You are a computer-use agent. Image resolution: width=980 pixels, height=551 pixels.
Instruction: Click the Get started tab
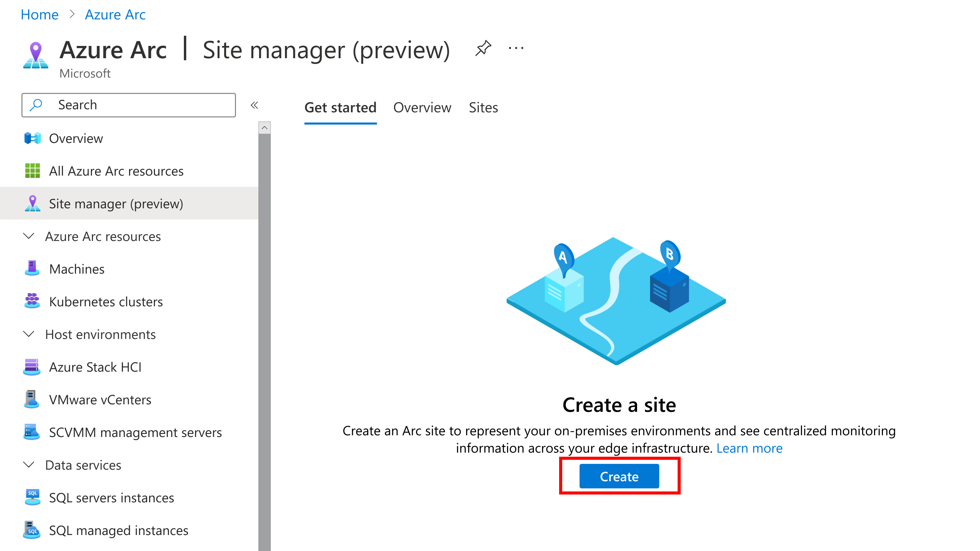point(340,107)
